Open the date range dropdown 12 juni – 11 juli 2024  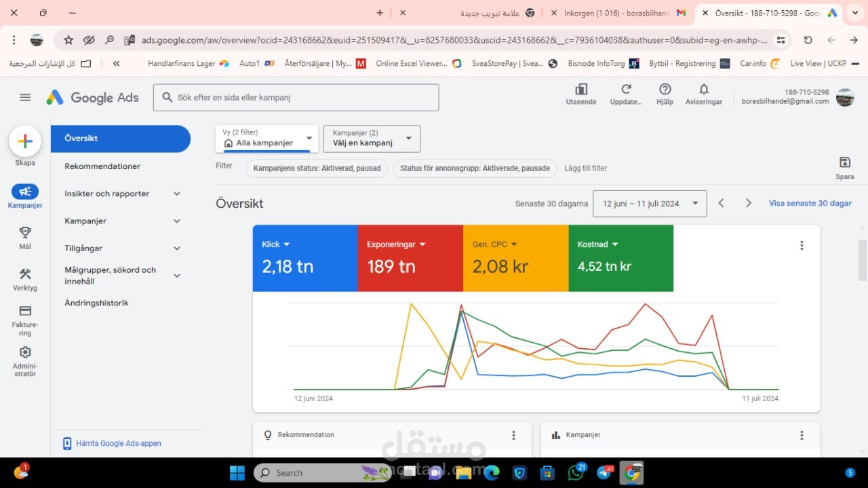tap(650, 203)
